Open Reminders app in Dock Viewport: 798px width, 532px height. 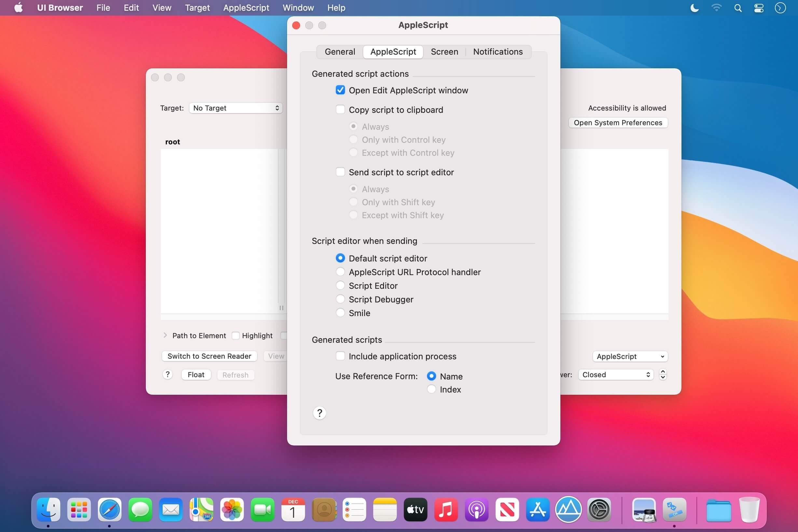coord(354,510)
